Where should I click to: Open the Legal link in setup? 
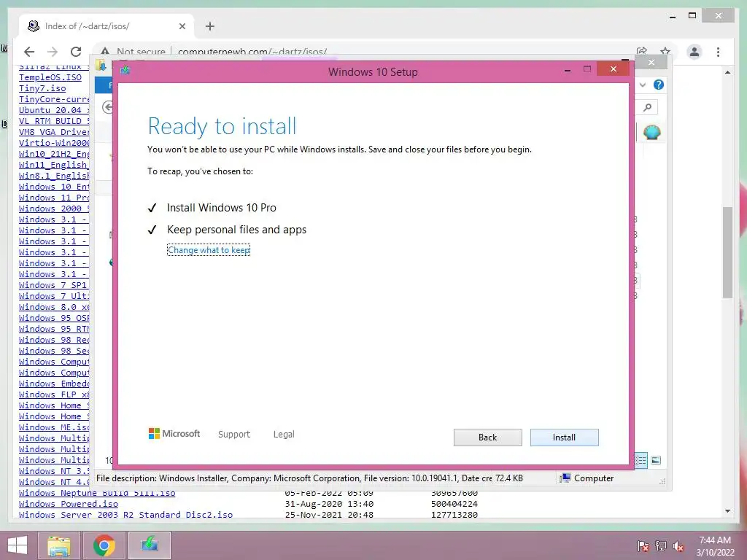point(284,435)
